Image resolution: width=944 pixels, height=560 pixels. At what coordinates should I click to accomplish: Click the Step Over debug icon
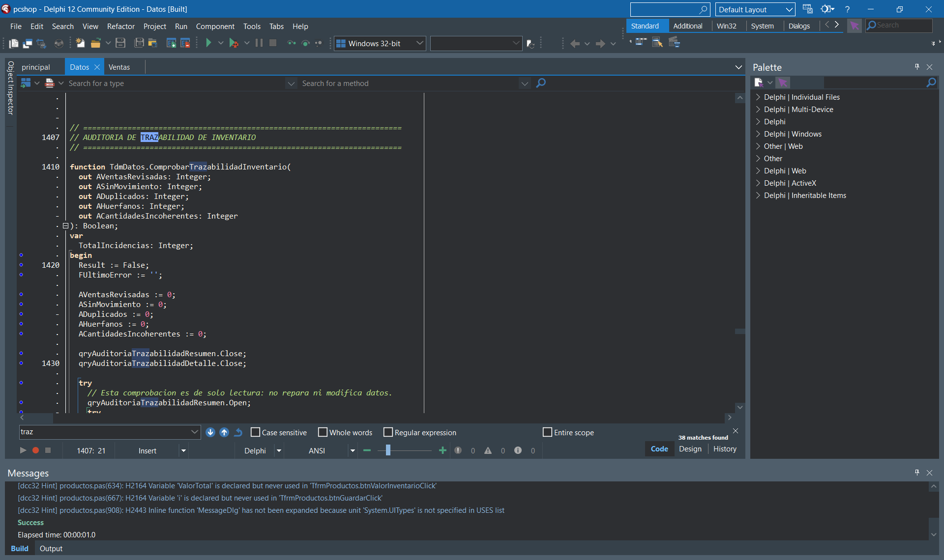click(x=305, y=43)
